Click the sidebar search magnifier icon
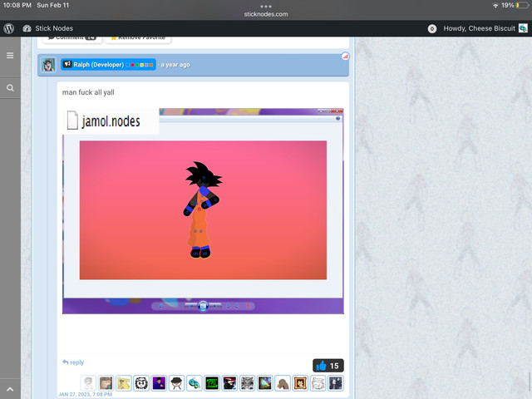The width and height of the screenshot is (532, 399). point(10,88)
